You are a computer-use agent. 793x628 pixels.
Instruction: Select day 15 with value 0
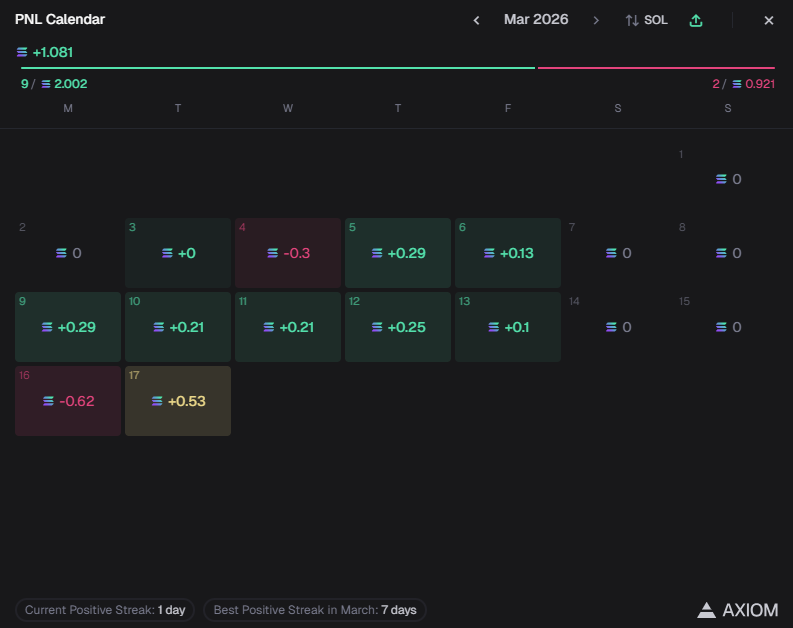728,327
